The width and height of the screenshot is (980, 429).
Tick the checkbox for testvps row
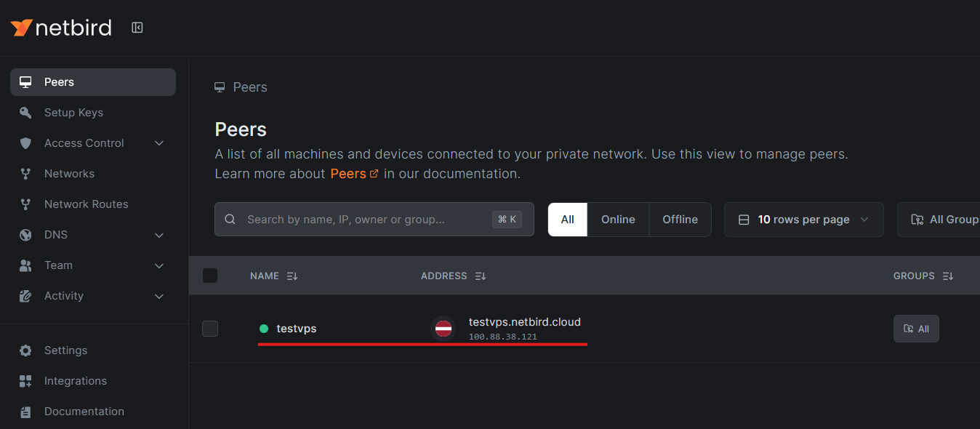point(210,329)
